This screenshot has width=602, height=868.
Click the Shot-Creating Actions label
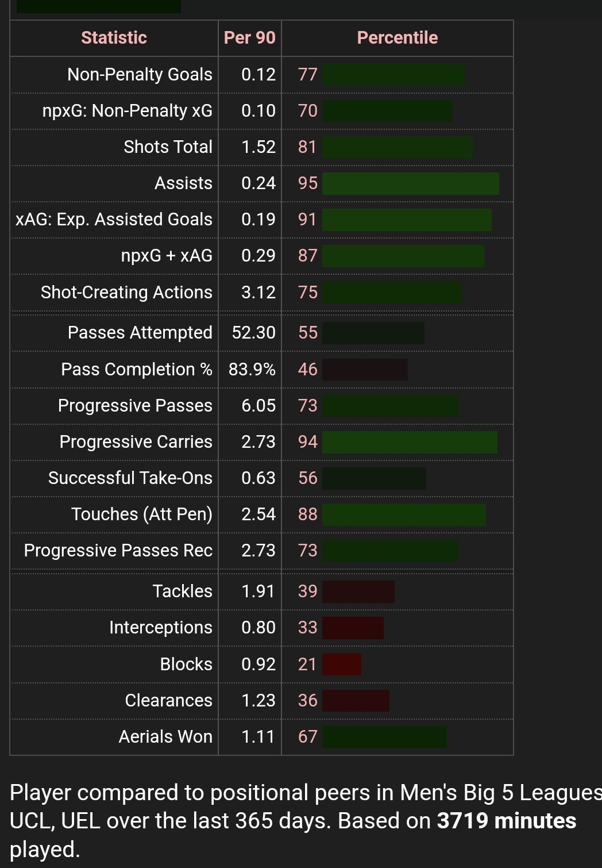tap(126, 293)
